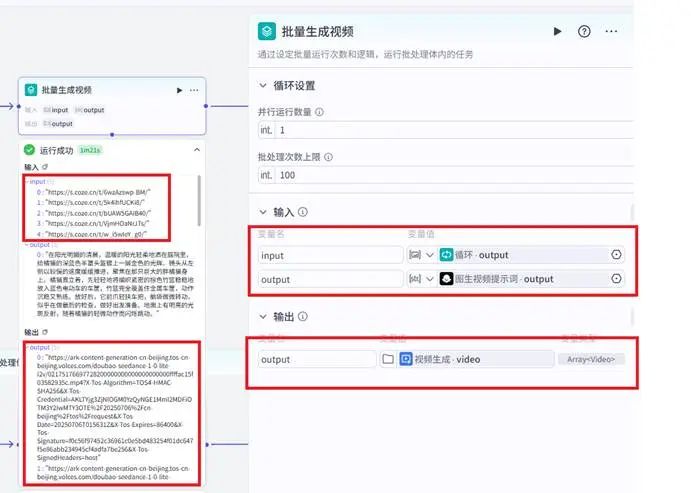Copy the 输出 data in run results

point(45,332)
